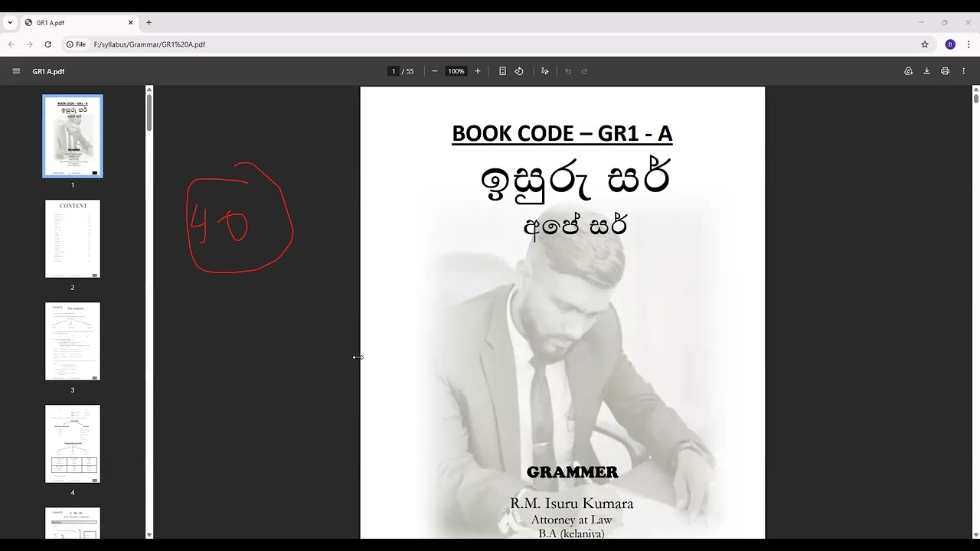Close the GR1 A.pdf tab

pyautogui.click(x=131, y=23)
